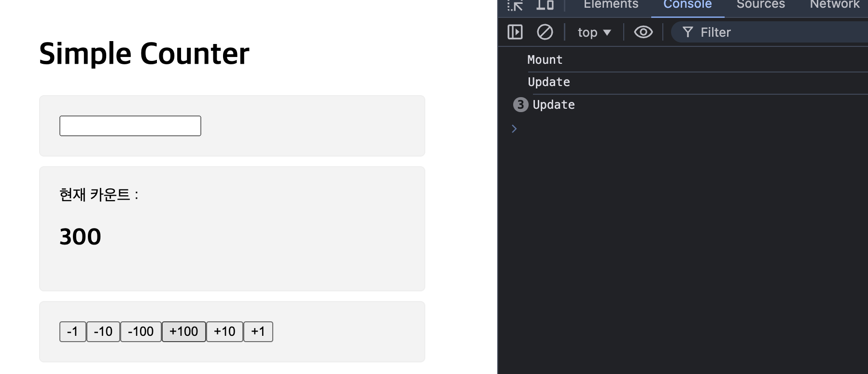This screenshot has height=374, width=868.
Task: Focus the empty text input on page
Action: click(x=130, y=126)
